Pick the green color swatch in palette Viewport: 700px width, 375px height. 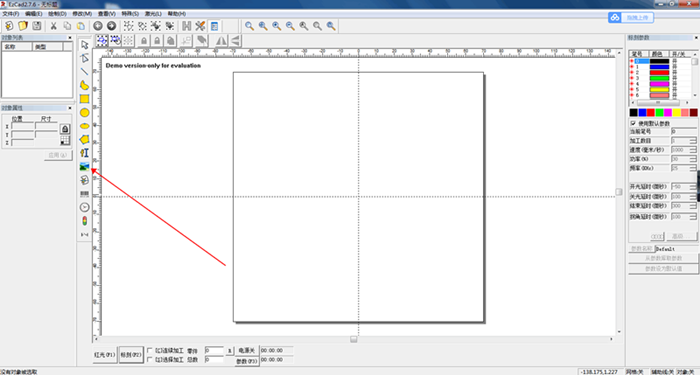point(659,112)
